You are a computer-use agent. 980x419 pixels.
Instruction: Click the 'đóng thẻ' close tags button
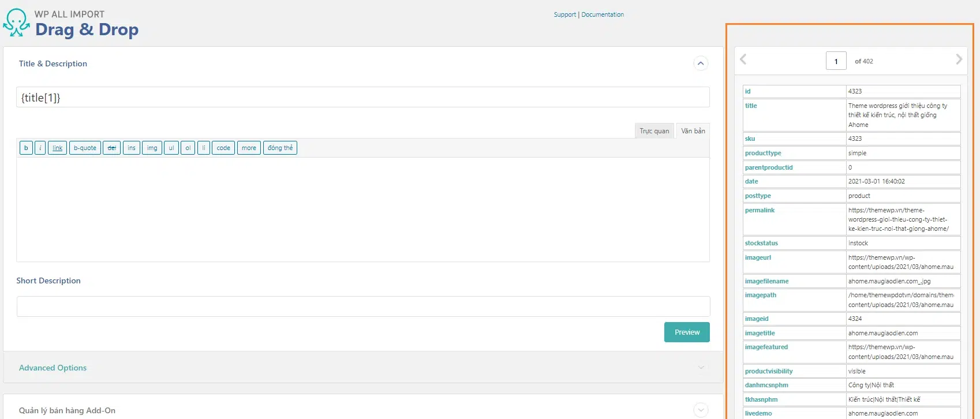point(280,148)
